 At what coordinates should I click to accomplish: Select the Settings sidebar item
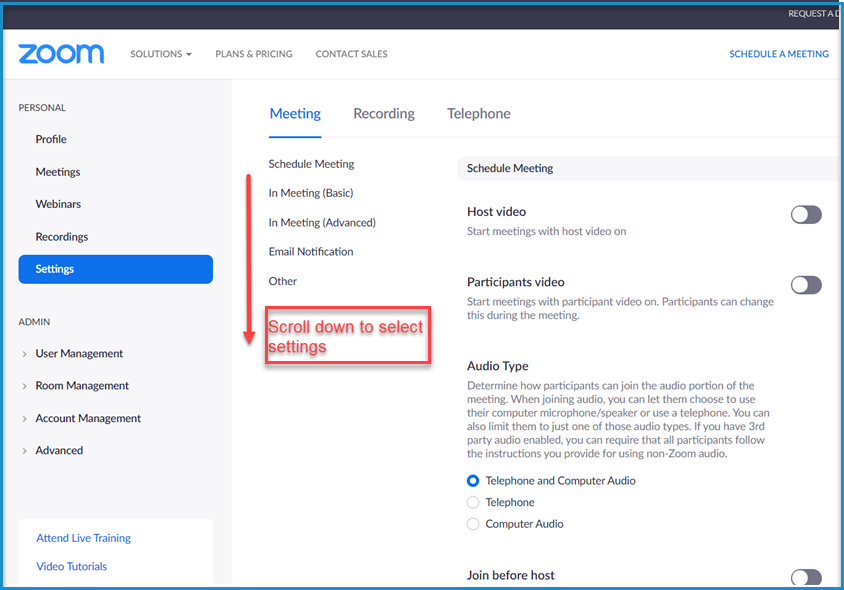tap(116, 269)
